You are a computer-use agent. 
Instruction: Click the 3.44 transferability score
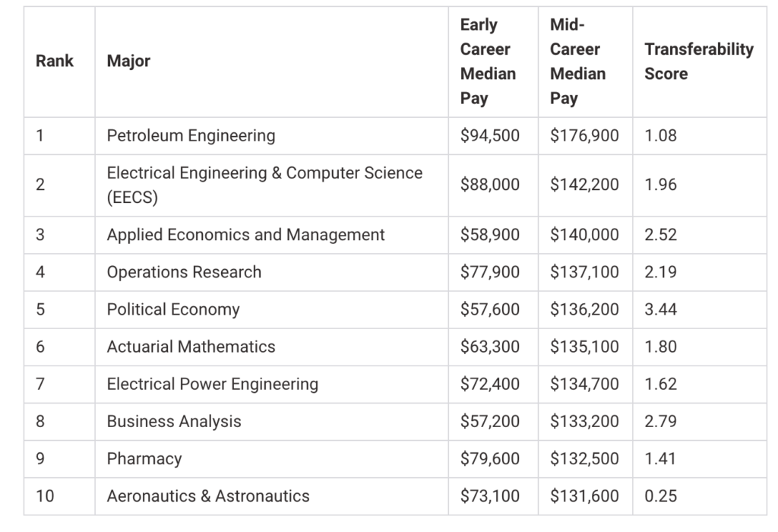click(x=660, y=309)
